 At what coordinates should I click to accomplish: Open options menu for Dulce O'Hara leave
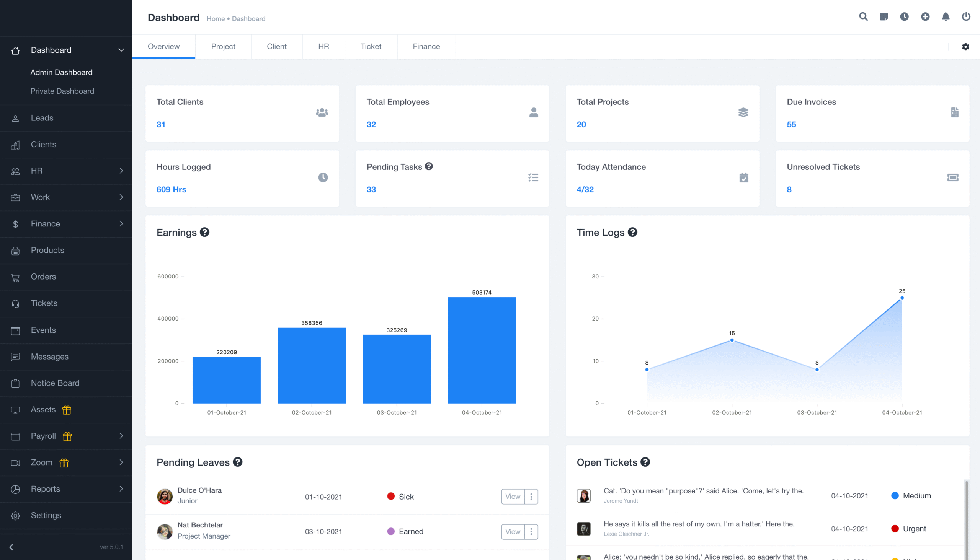[531, 497]
